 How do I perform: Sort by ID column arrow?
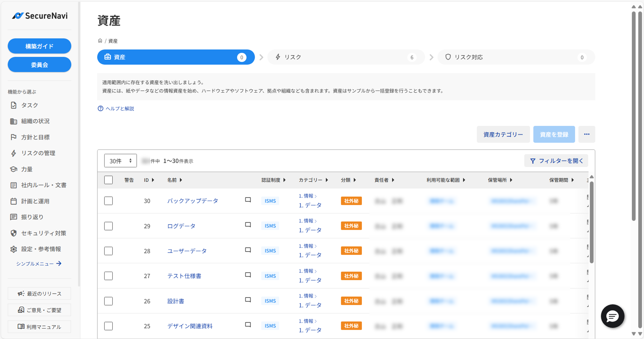coord(153,180)
